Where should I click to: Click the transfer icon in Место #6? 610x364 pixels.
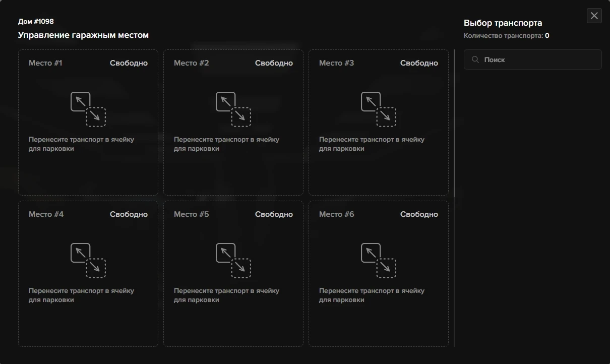point(379,260)
